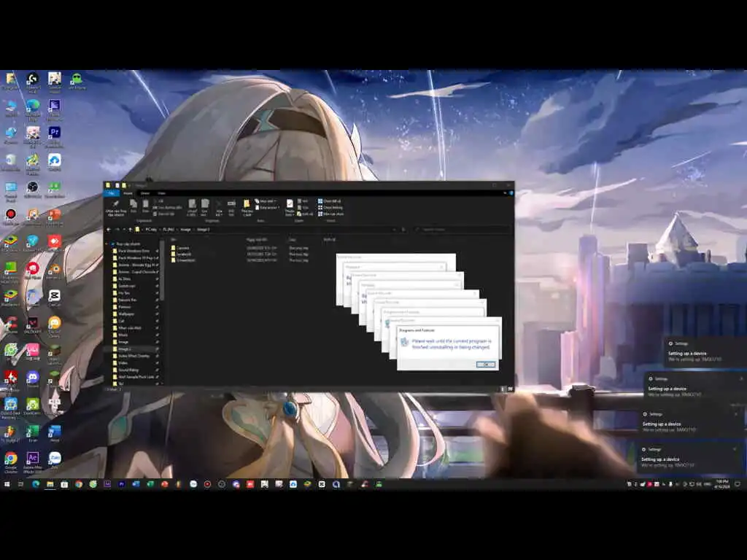Open the Word desktop shortcut
Viewport: 747px width, 560px height.
pos(54,435)
